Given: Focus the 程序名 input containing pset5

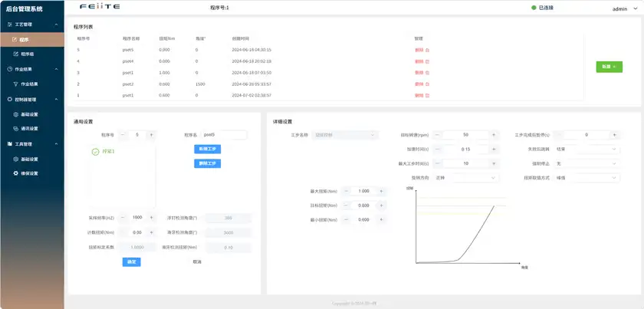Looking at the screenshot, I should [224, 135].
